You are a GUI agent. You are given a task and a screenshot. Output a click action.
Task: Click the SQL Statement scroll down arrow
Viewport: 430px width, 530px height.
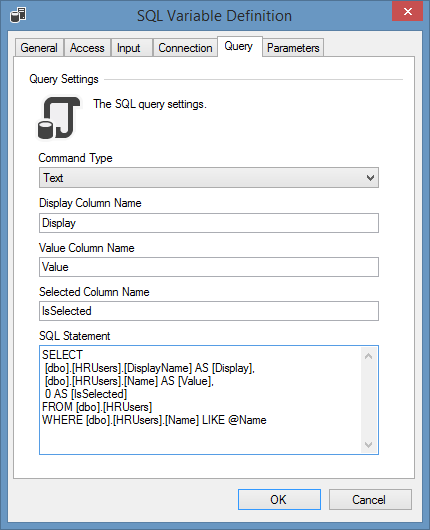368,444
